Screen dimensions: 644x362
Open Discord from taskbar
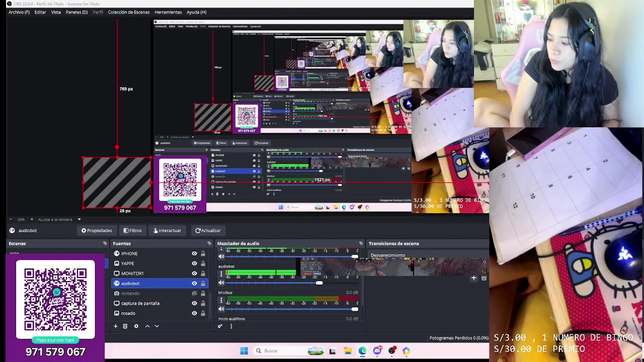tap(377, 351)
